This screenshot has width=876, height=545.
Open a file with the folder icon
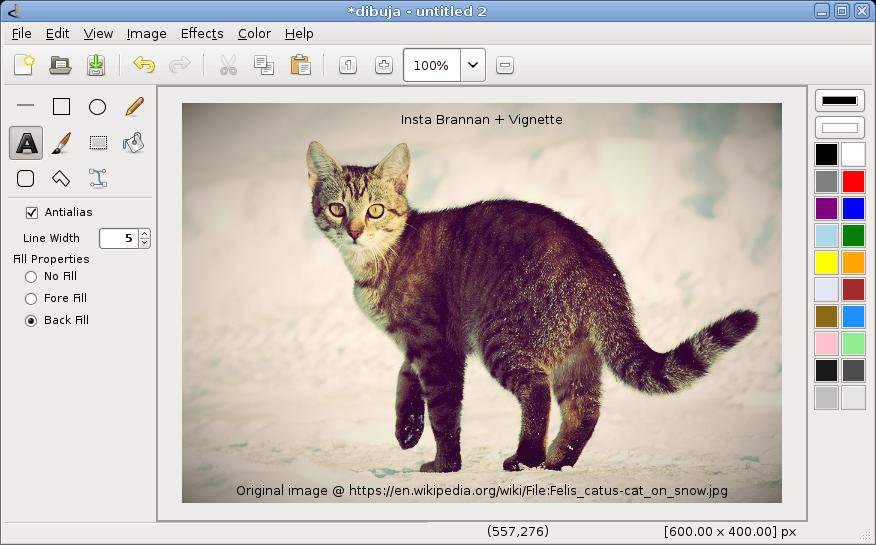pyautogui.click(x=60, y=65)
